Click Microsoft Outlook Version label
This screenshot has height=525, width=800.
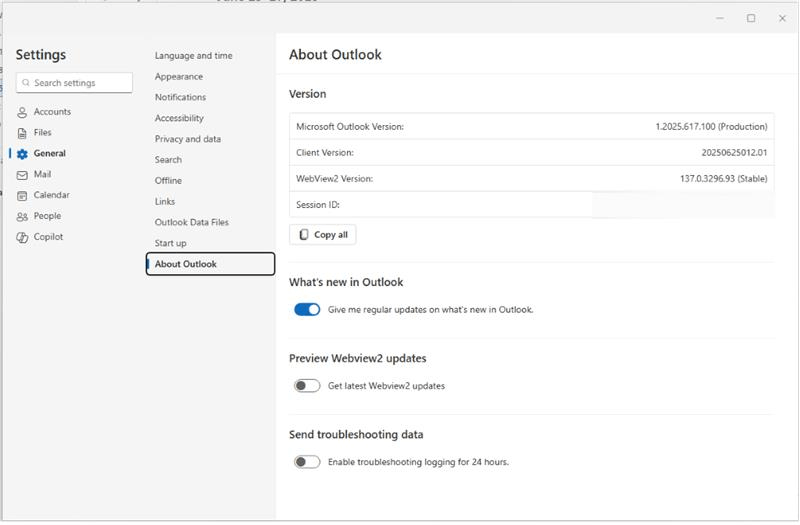click(350, 127)
